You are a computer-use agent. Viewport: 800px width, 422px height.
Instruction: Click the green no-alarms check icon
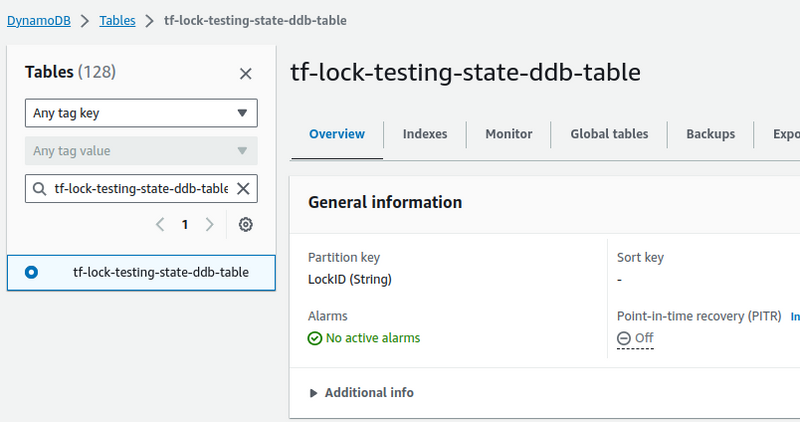315,338
